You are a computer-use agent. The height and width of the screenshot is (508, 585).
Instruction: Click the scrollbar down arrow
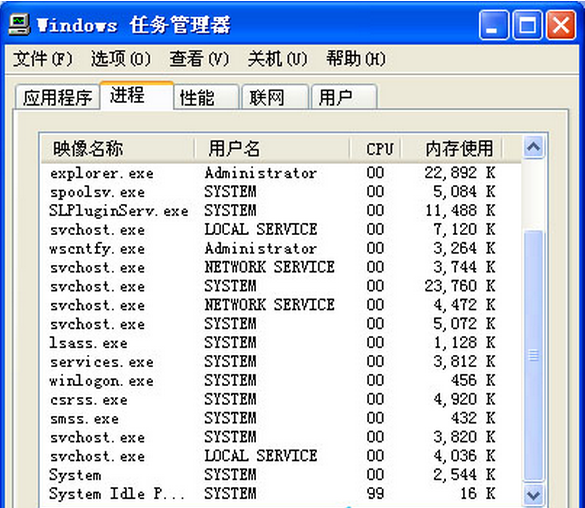(x=533, y=495)
